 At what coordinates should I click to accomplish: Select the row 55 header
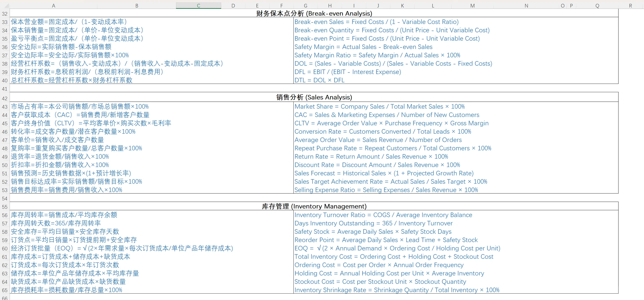[5, 207]
